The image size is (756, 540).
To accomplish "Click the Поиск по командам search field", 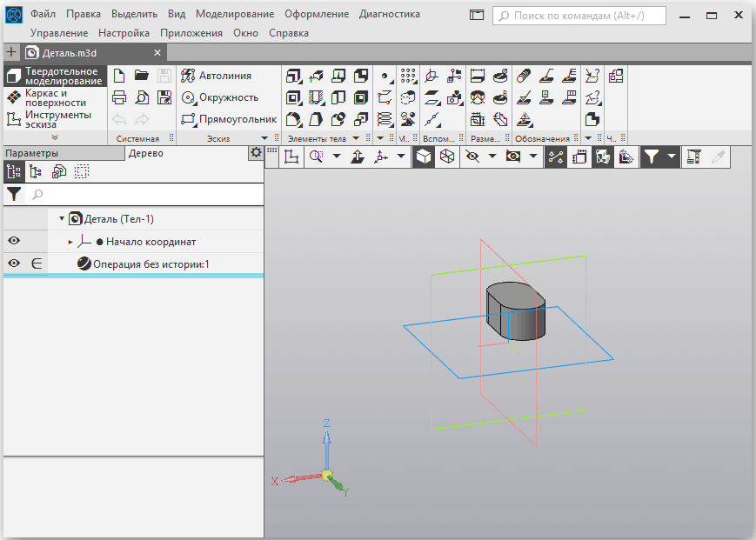I will (579, 16).
